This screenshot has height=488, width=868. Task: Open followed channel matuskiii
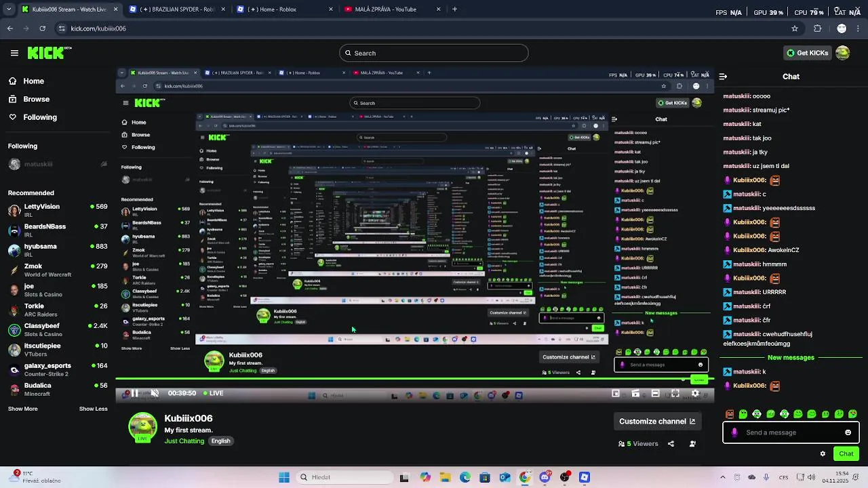[58, 164]
